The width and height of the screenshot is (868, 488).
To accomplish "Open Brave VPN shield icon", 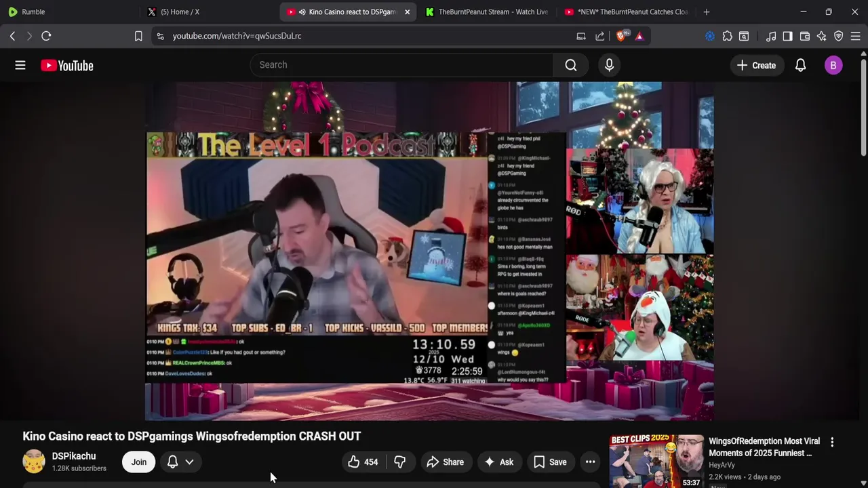I will tap(839, 36).
